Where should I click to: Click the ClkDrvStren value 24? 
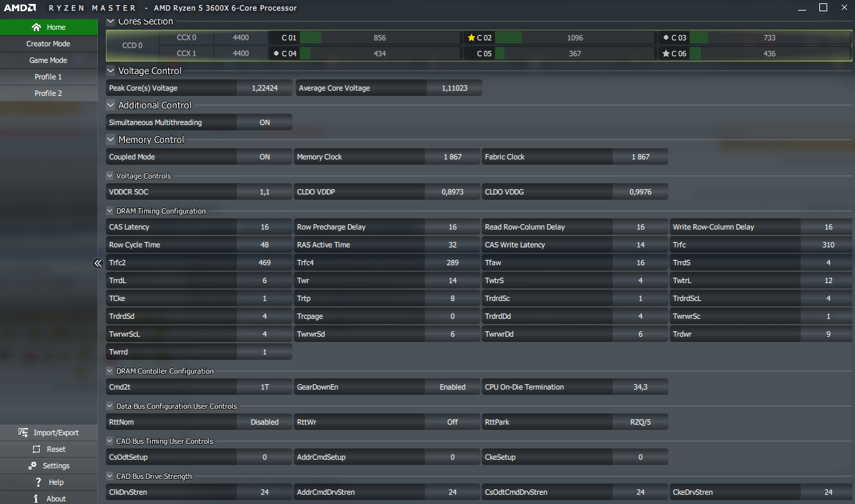[265, 492]
